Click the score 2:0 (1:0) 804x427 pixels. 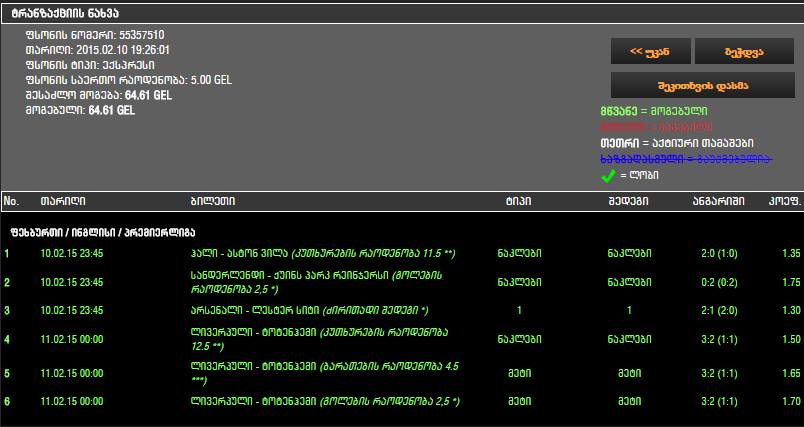coord(719,253)
